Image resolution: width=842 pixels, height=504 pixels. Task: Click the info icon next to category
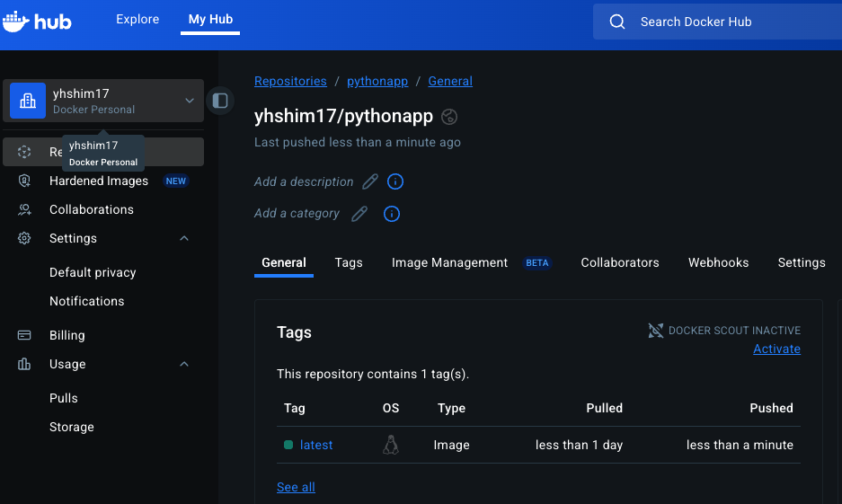click(x=392, y=214)
